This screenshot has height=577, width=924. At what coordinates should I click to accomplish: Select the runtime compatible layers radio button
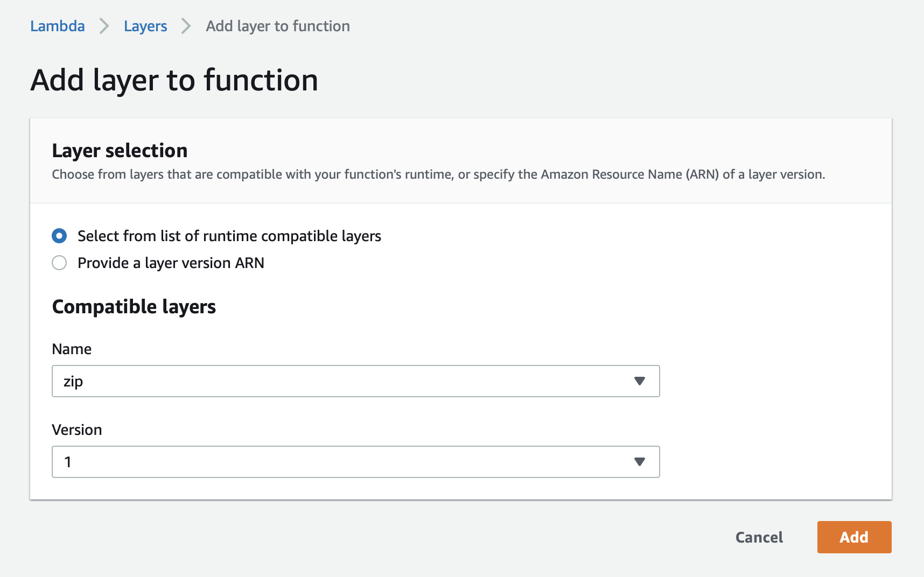click(x=59, y=236)
